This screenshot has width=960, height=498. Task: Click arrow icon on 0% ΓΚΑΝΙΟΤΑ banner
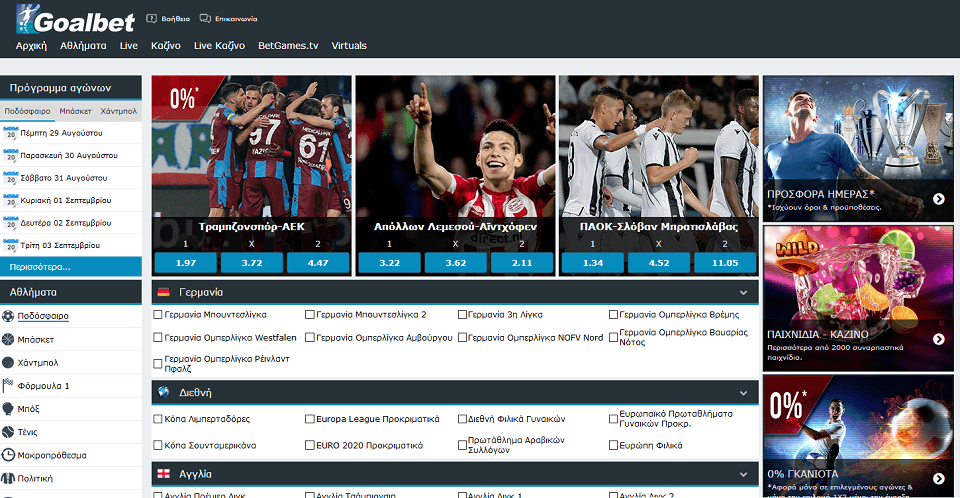click(939, 479)
